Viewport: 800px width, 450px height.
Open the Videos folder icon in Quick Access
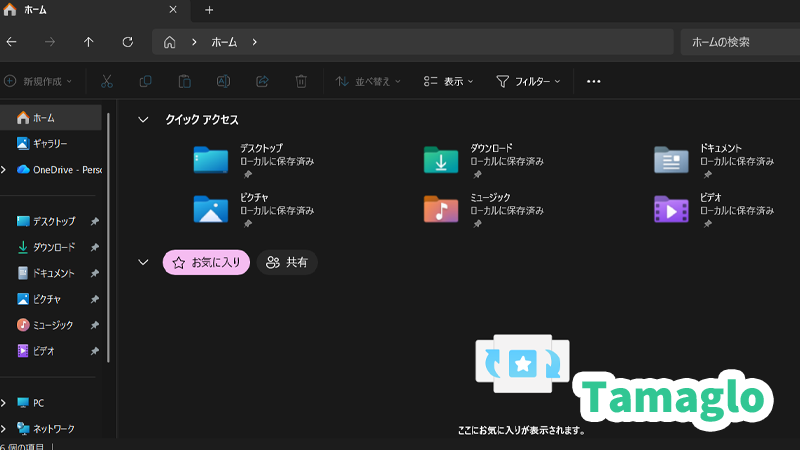pos(671,209)
